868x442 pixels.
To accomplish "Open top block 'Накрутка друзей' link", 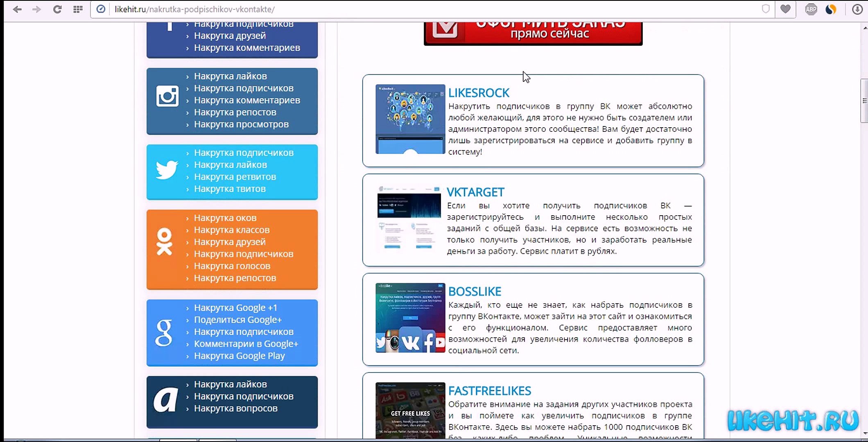I will pos(230,36).
